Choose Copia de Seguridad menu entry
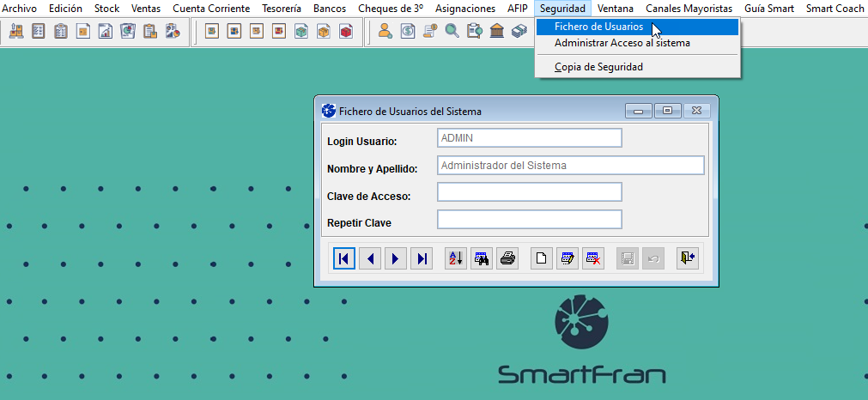868x400 pixels. [637, 67]
